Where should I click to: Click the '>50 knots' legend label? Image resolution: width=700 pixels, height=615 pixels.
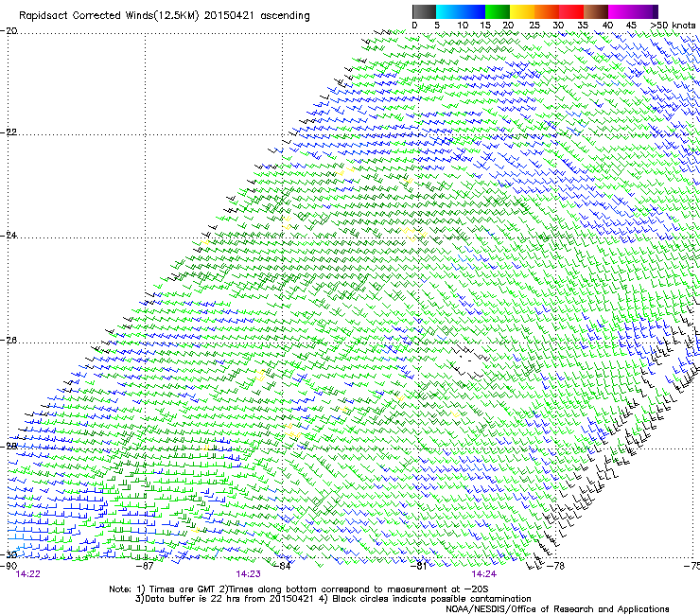click(x=673, y=26)
